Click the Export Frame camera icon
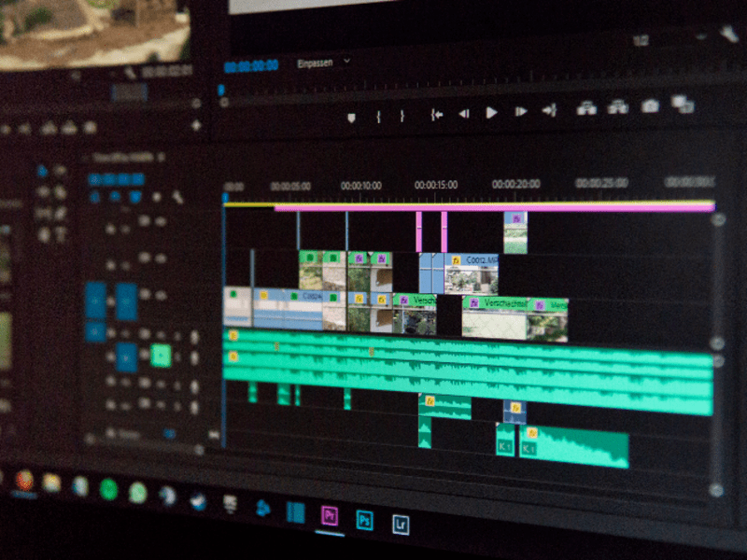Viewport: 747px width, 560px height. coord(650,106)
